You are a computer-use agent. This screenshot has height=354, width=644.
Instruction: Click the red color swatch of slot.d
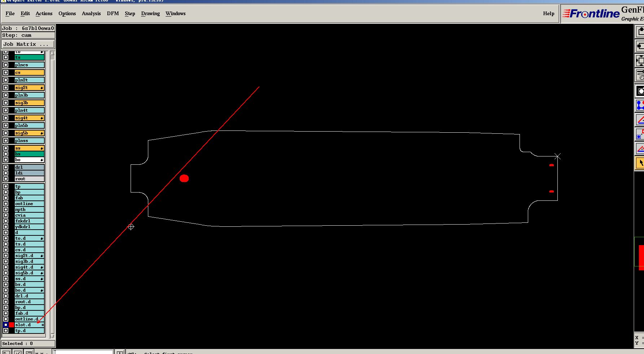(12, 325)
